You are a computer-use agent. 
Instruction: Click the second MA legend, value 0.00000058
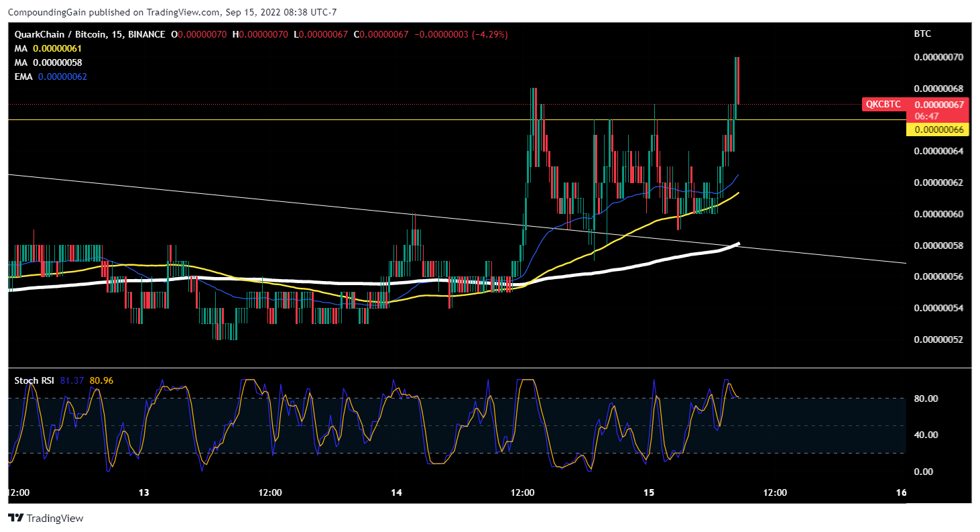(48, 62)
